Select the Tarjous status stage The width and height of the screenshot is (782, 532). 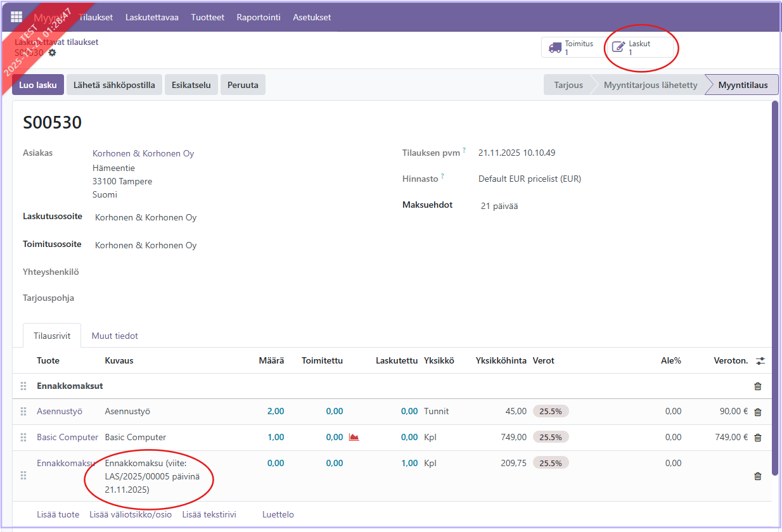568,85
